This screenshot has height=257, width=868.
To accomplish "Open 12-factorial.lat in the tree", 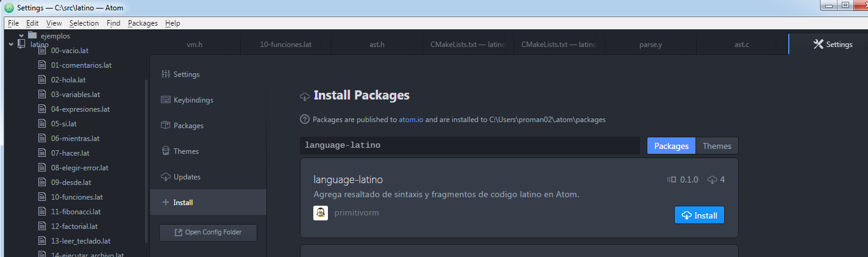I will pyautogui.click(x=74, y=226).
